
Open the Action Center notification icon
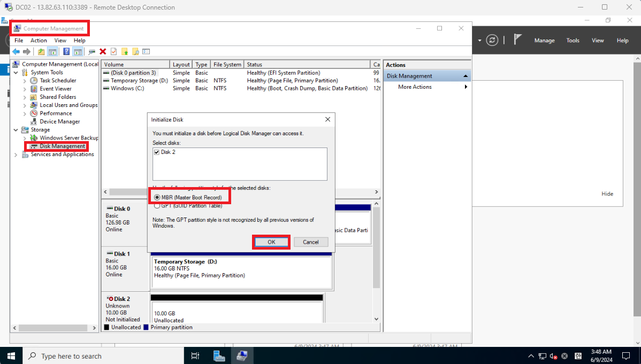point(626,356)
